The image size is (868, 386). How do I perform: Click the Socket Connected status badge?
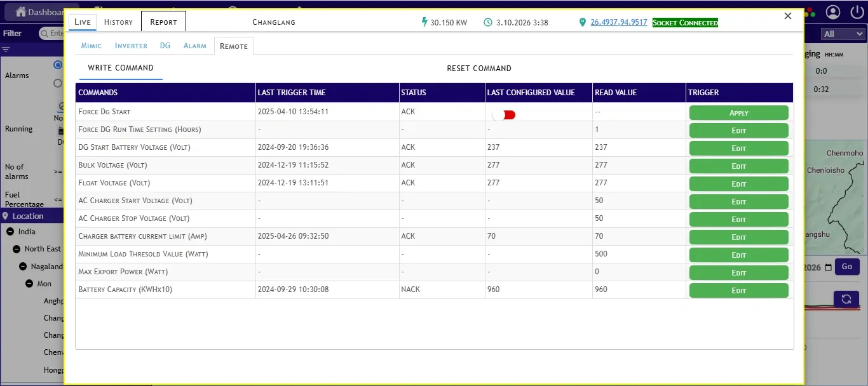click(685, 22)
